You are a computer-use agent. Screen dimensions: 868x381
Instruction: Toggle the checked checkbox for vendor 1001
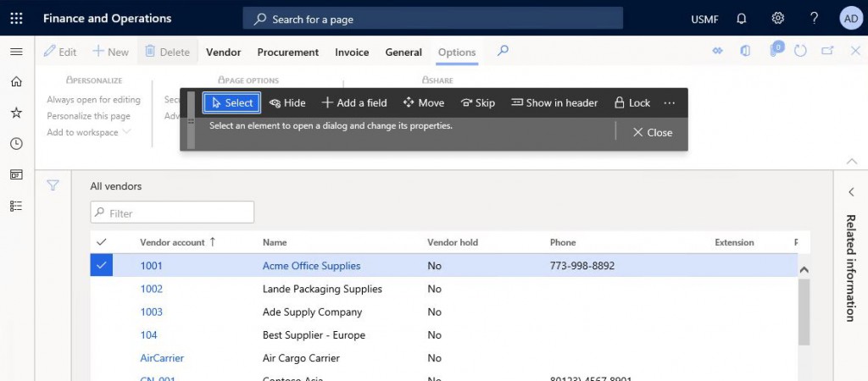click(102, 265)
